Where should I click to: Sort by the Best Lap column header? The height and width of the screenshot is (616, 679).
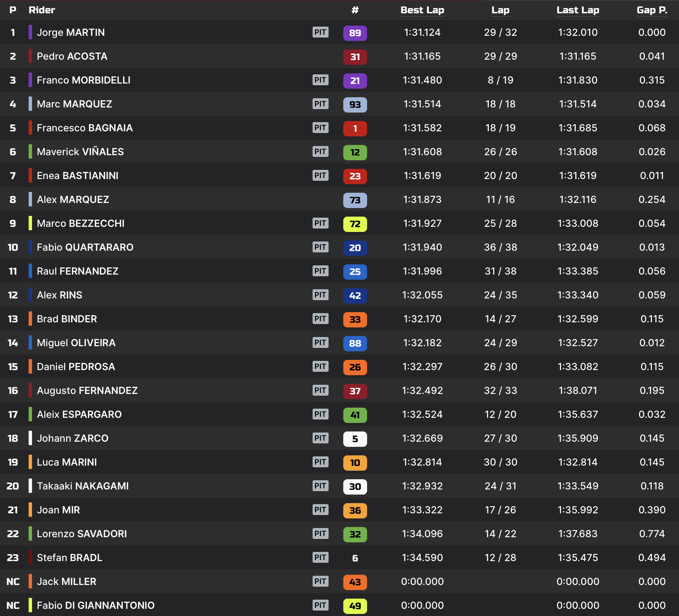(x=422, y=10)
